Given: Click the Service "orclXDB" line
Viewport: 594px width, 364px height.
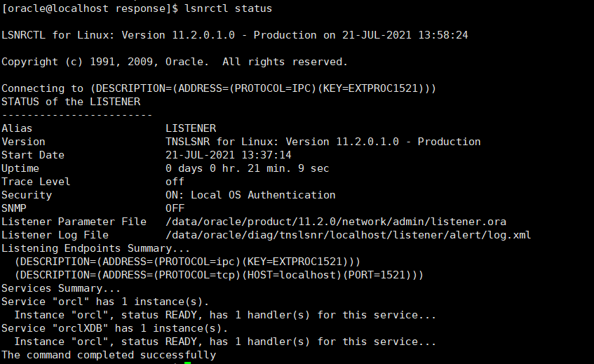Looking at the screenshot, I should (x=117, y=328).
